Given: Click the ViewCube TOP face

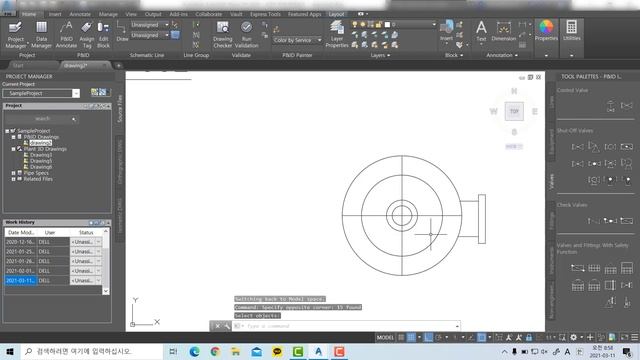Looking at the screenshot, I should (x=514, y=111).
